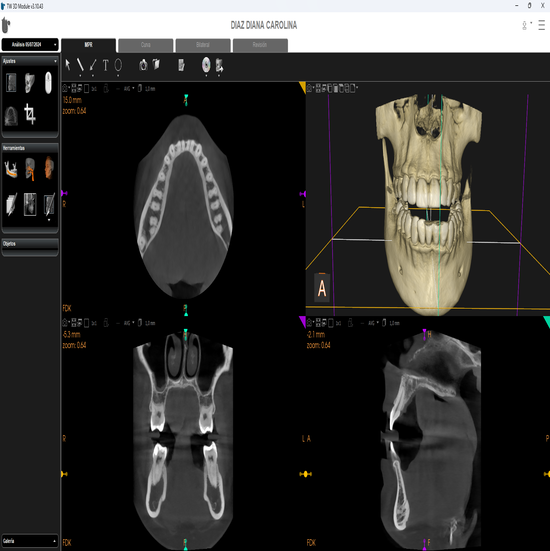The image size is (550, 551).
Task: Select the crop volume tool
Action: pos(30,114)
